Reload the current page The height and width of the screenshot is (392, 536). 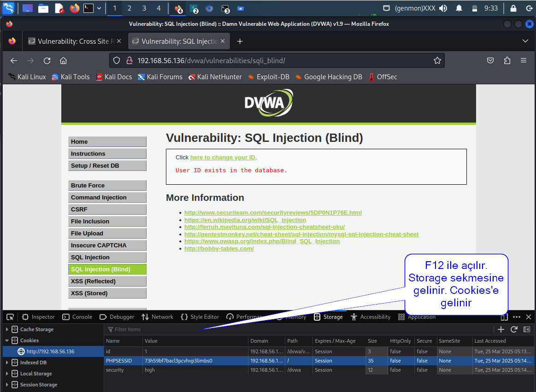point(47,60)
